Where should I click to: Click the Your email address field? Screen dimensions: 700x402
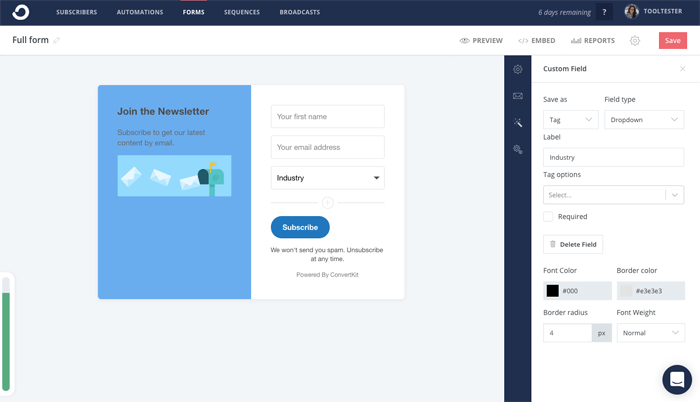[327, 147]
